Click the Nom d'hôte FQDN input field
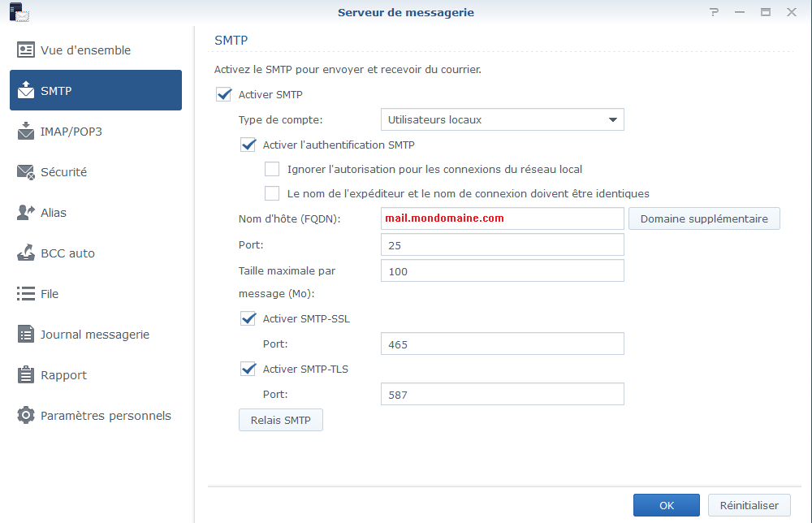Viewport: 812px width, 523px height. pyautogui.click(x=502, y=218)
